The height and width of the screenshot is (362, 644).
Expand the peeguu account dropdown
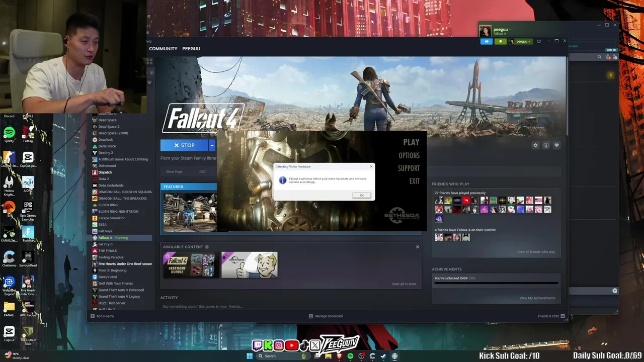pos(520,41)
